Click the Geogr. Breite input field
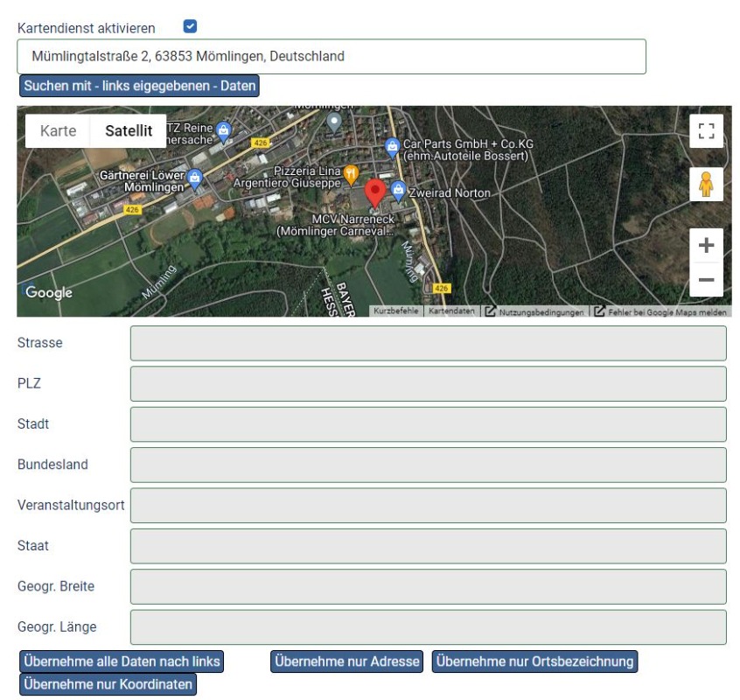The image size is (740, 700). [428, 587]
